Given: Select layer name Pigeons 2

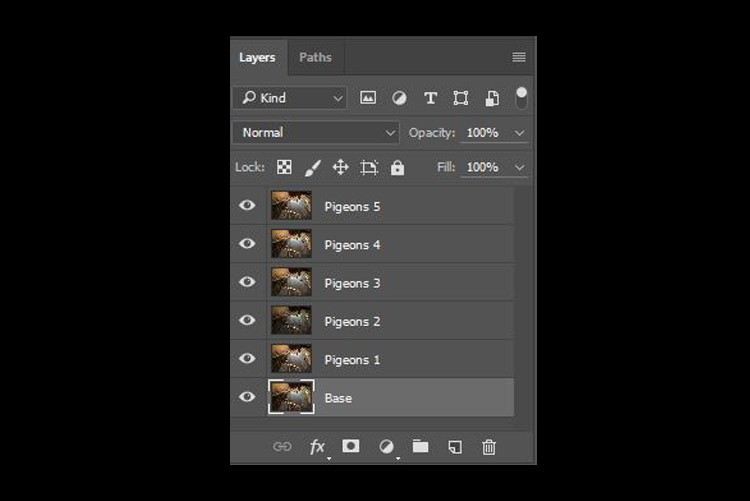Looking at the screenshot, I should [x=352, y=322].
